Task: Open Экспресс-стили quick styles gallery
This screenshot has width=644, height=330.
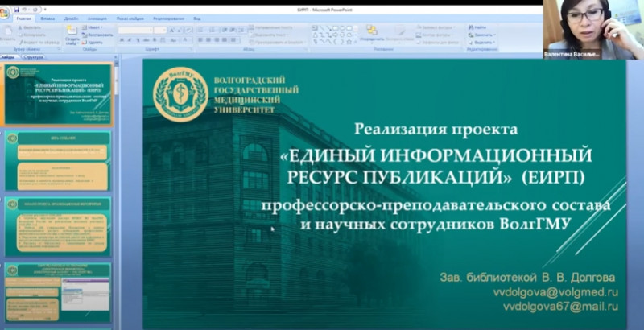Action: (x=399, y=34)
